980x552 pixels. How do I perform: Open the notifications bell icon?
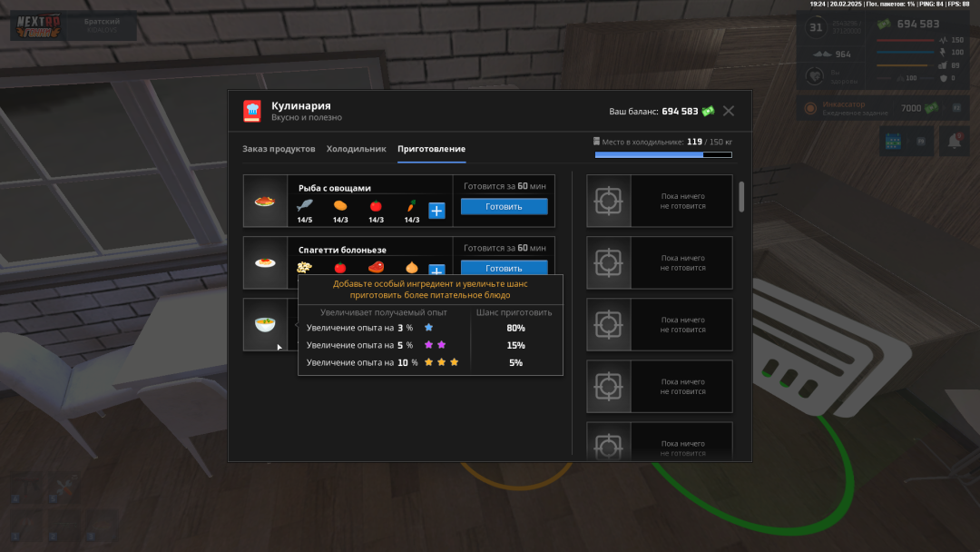coord(954,141)
